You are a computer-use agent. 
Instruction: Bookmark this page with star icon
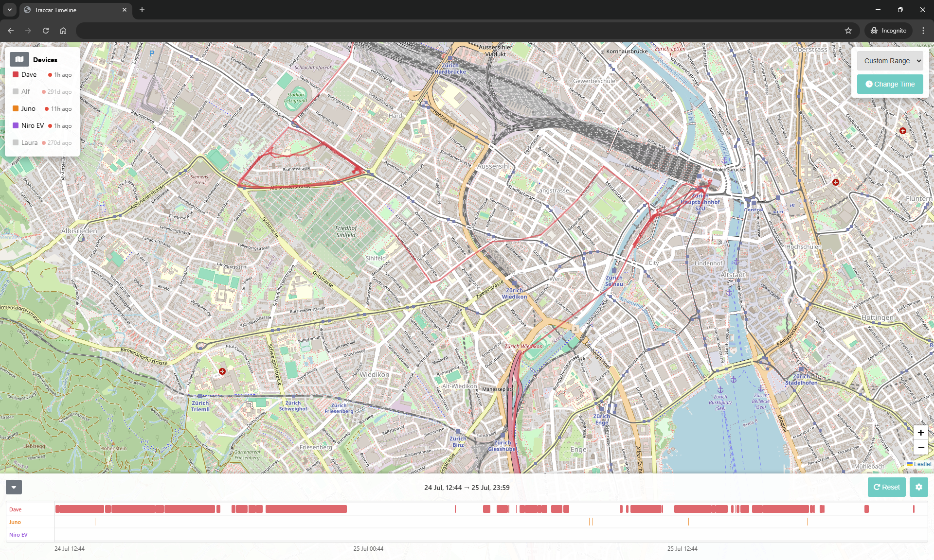coord(848,31)
